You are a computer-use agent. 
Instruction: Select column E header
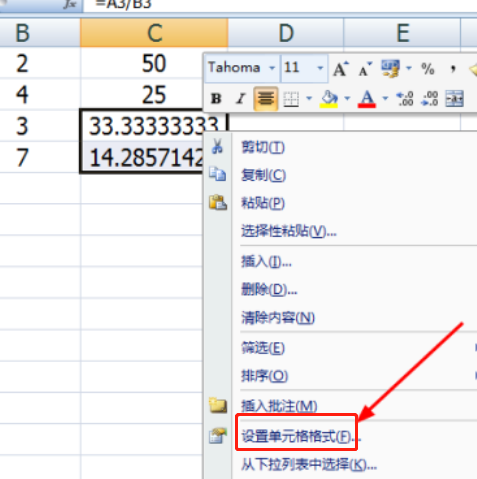(403, 33)
